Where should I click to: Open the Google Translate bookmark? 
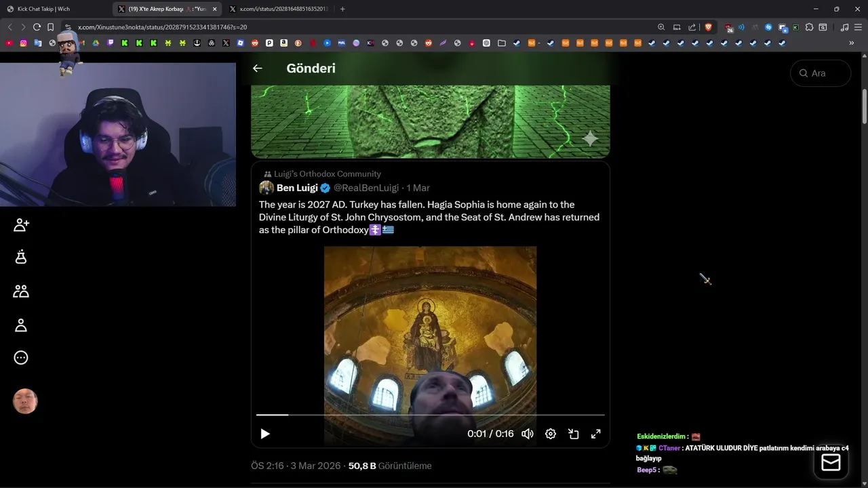click(x=38, y=43)
